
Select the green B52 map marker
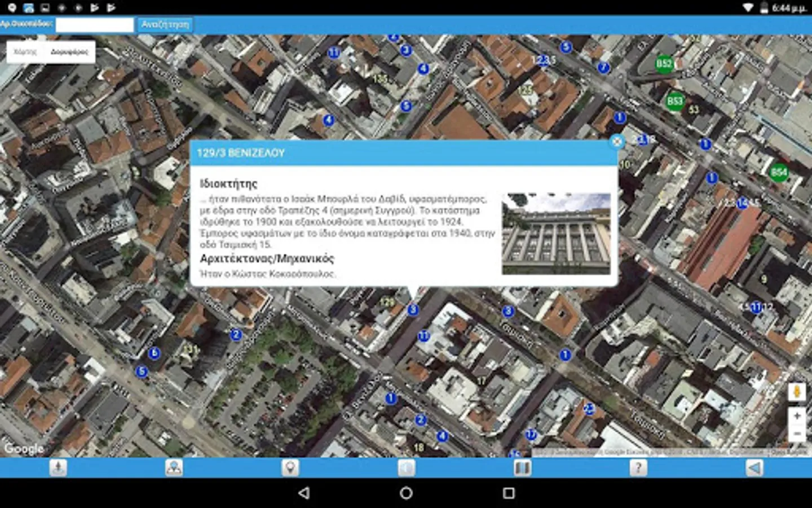pos(664,64)
